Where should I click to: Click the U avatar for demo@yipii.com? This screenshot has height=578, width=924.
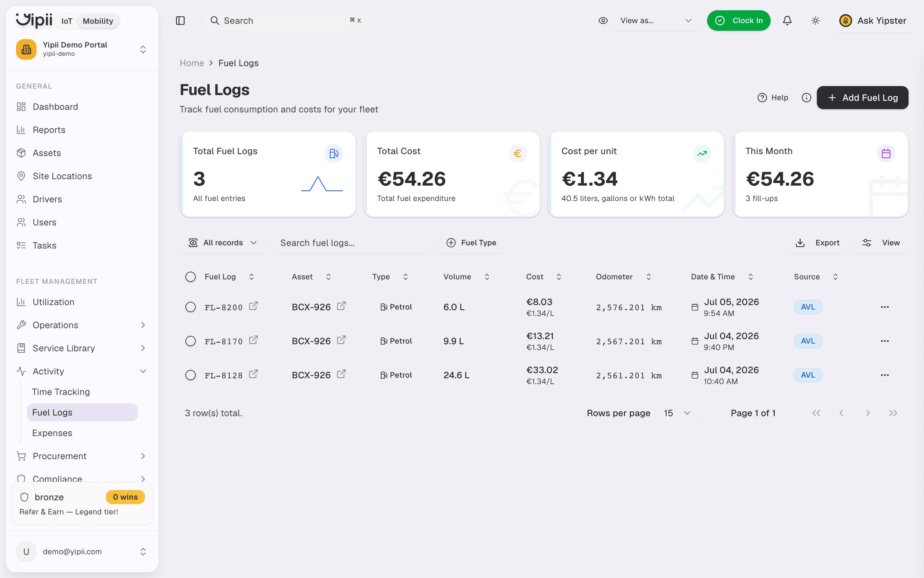coord(26,552)
